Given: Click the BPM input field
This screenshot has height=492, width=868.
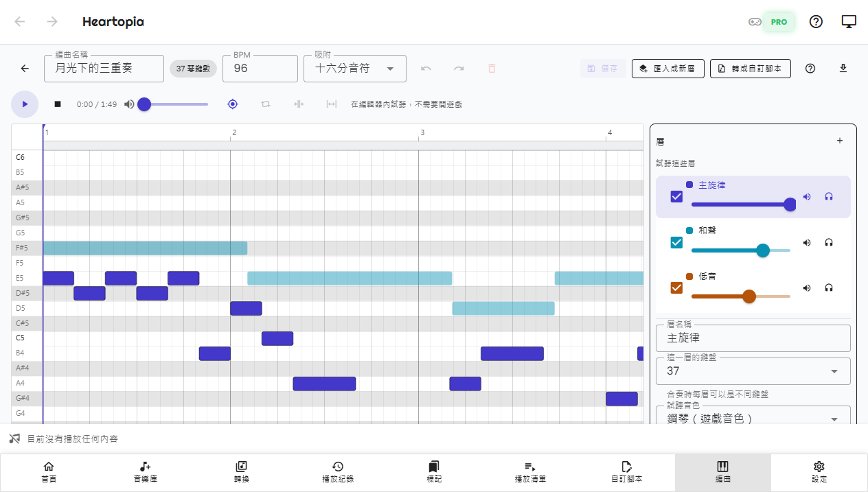Looking at the screenshot, I should pyautogui.click(x=260, y=69).
